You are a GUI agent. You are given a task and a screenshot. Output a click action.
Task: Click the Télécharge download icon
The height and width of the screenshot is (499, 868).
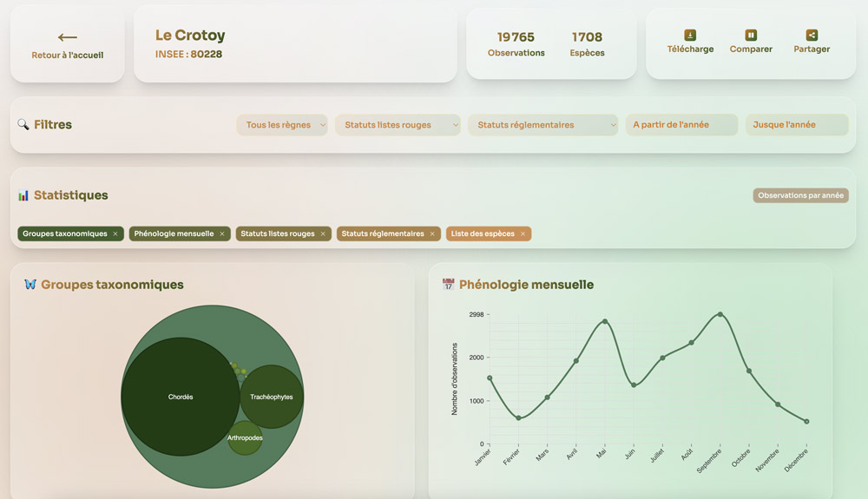690,36
